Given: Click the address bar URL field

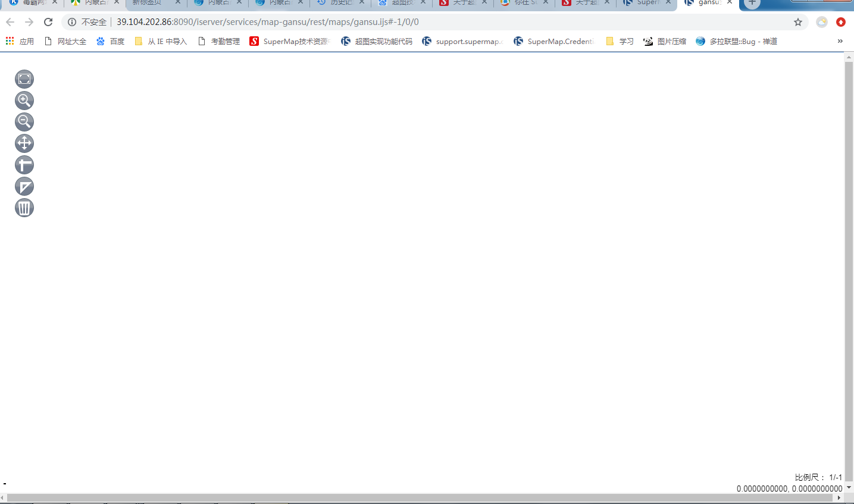Looking at the screenshot, I should 417,22.
